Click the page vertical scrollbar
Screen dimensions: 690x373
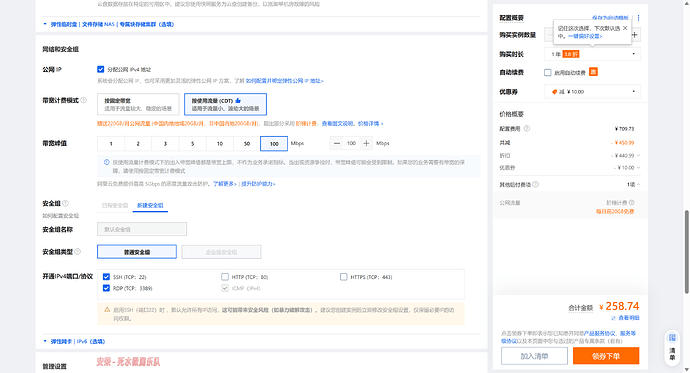tap(686, 252)
